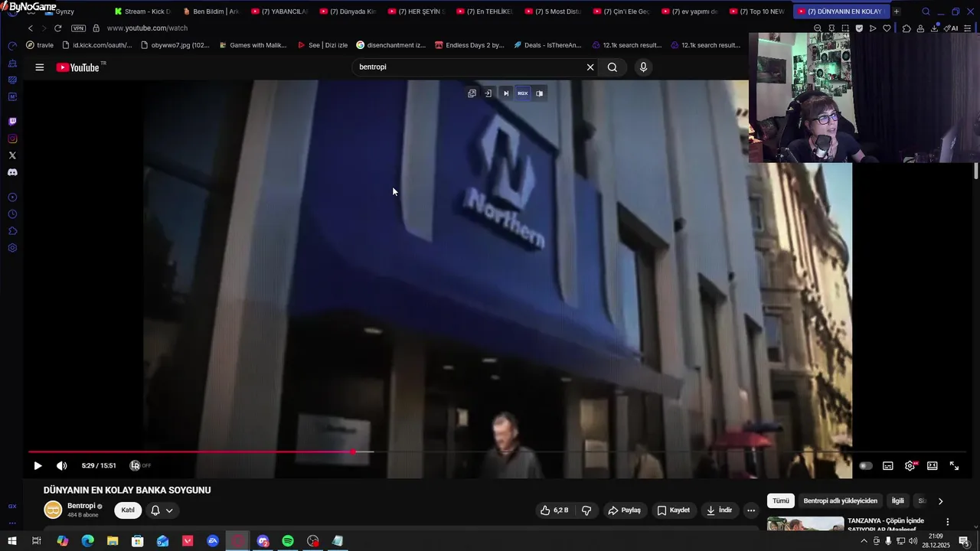The width and height of the screenshot is (980, 551).
Task: Open Instagram in the browser sidebar
Action: point(12,139)
